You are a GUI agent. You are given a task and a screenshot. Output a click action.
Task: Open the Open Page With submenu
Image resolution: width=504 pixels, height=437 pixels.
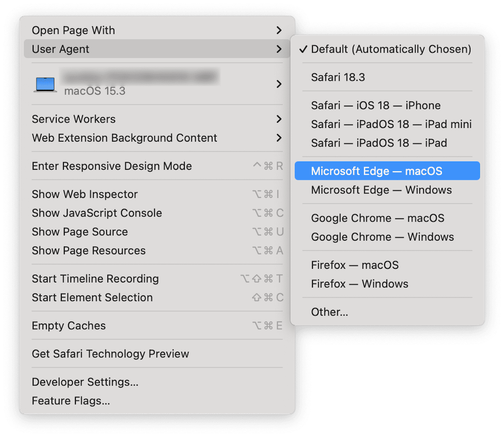click(157, 30)
